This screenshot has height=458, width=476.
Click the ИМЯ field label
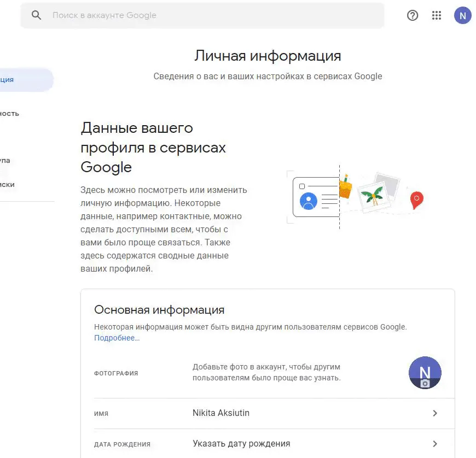[x=101, y=414]
